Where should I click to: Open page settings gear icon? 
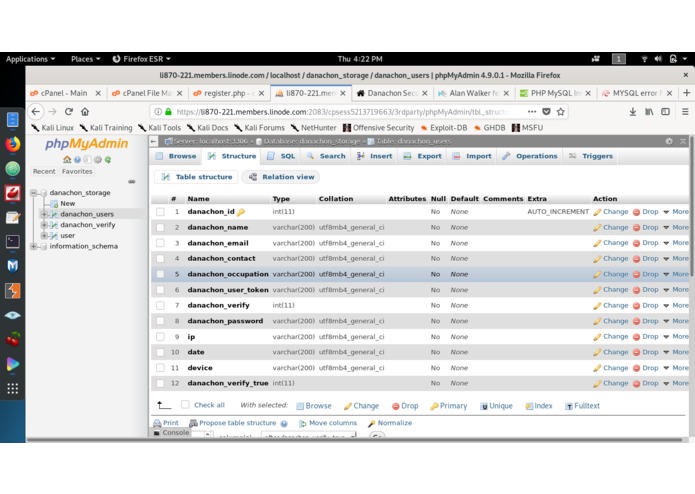click(x=669, y=141)
